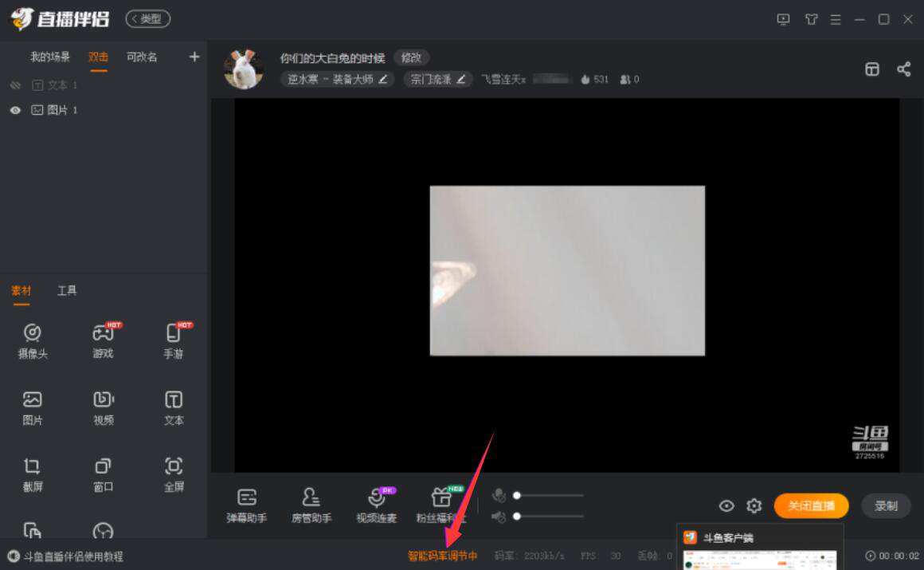The height and width of the screenshot is (570, 924).
Task: Adjust the speaker volume slider
Action: 549,517
